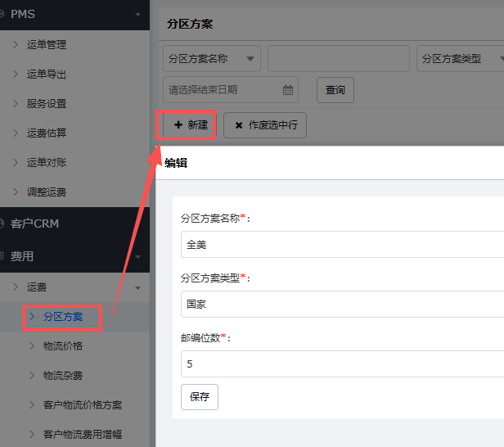The width and height of the screenshot is (504, 447).
Task: Collapse the 运费 submenu arrow
Action: [137, 287]
